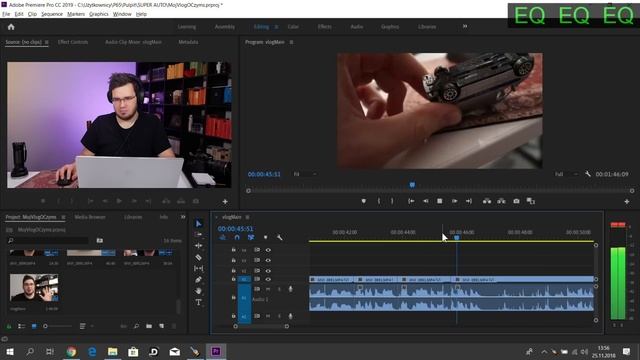Toggle sync lock on V3 track
640x360 pixels.
(257, 260)
